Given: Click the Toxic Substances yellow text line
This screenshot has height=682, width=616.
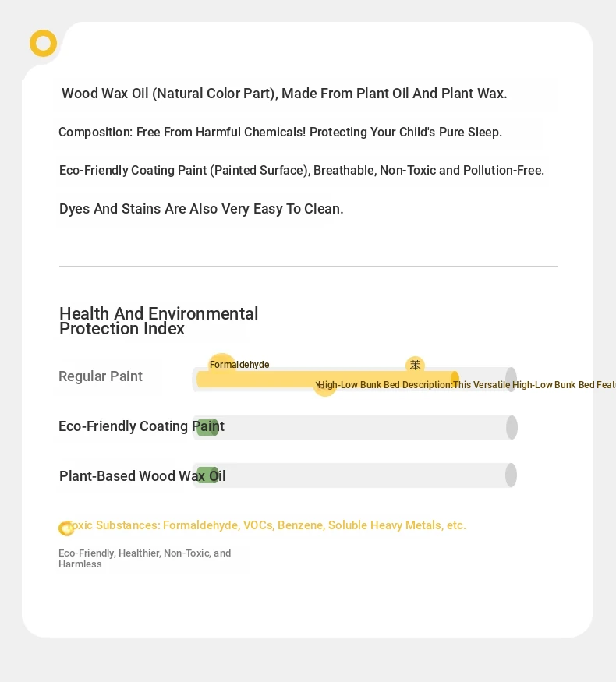Looking at the screenshot, I should (x=266, y=525).
